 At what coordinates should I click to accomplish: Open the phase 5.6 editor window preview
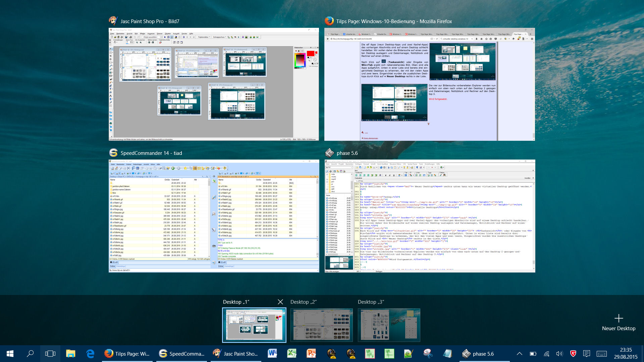429,216
